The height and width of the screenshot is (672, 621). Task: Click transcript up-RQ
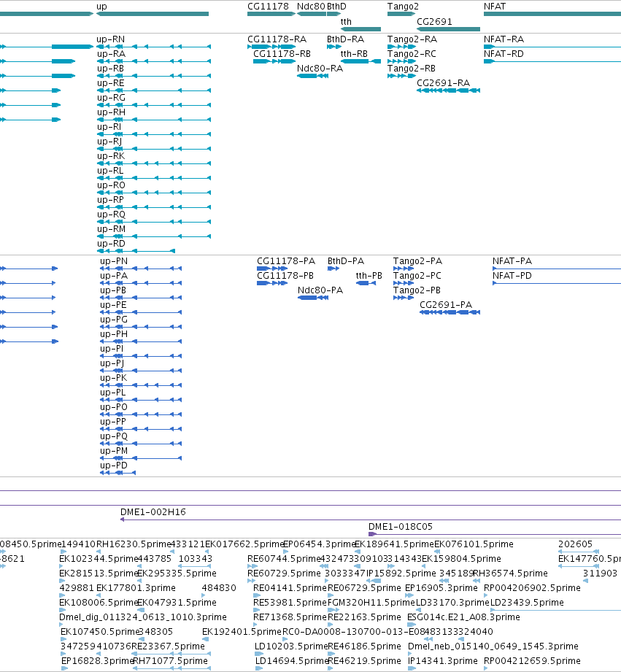tap(153, 222)
